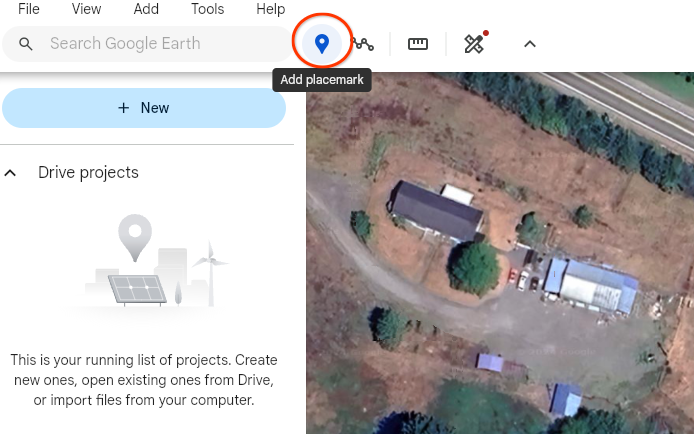This screenshot has height=434, width=694.
Task: Open the Help menu
Action: [x=270, y=8]
